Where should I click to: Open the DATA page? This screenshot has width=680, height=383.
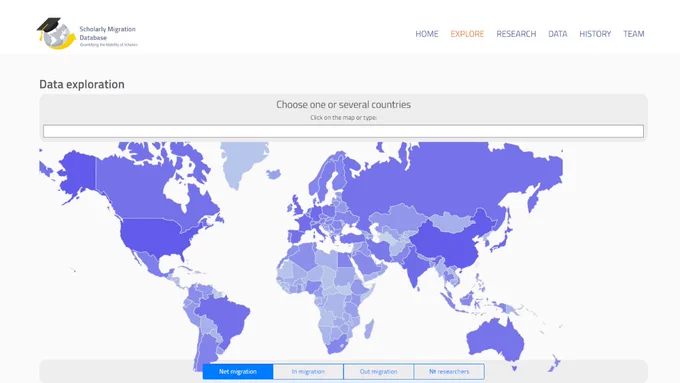[x=557, y=34]
